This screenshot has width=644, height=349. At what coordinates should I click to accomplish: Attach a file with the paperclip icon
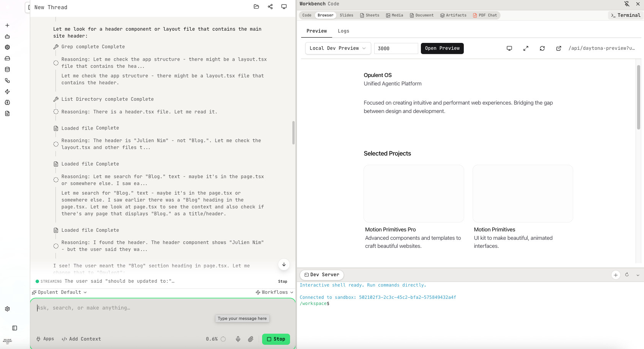251,339
